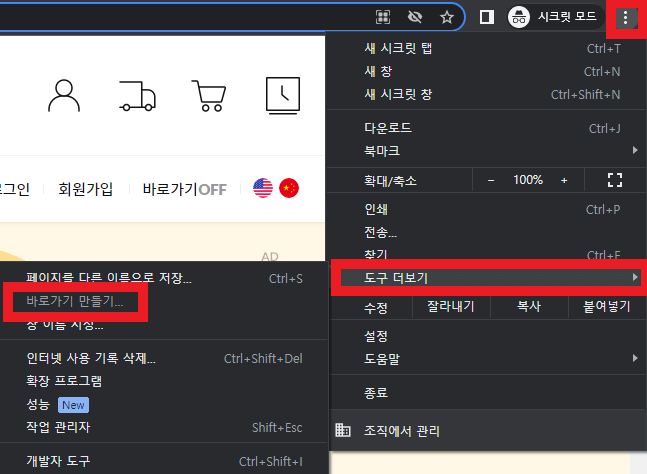647x474 pixels.
Task: Expand the 도움말 help submenu
Action: click(x=486, y=359)
